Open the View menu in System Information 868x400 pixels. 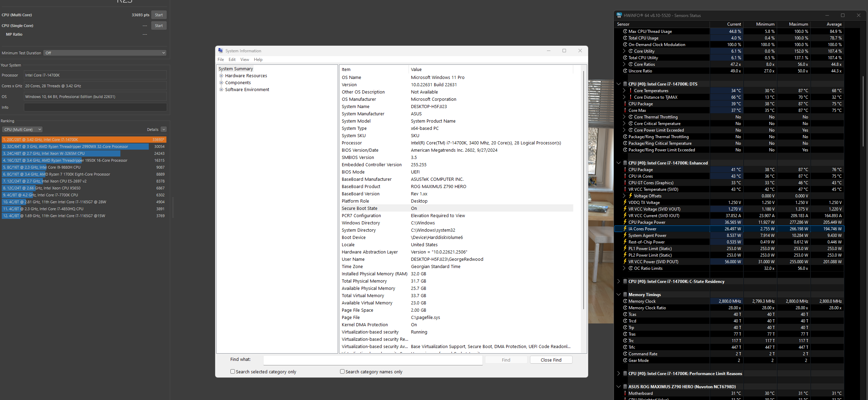(245, 60)
